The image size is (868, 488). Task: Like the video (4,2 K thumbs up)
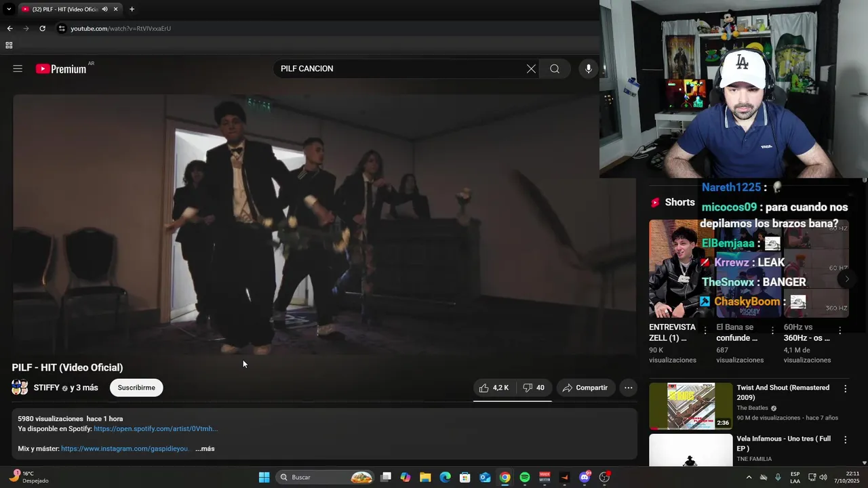point(494,388)
